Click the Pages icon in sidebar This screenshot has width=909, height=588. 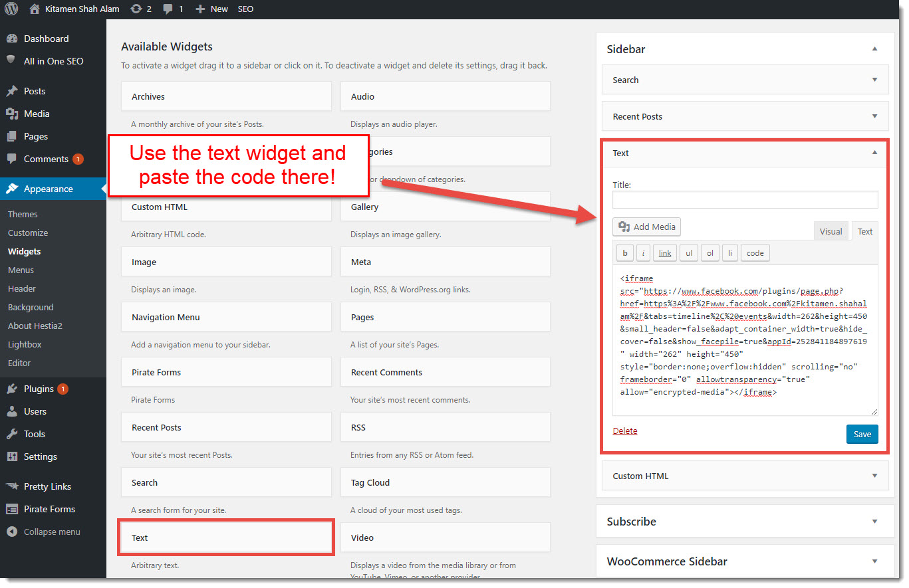coord(12,136)
